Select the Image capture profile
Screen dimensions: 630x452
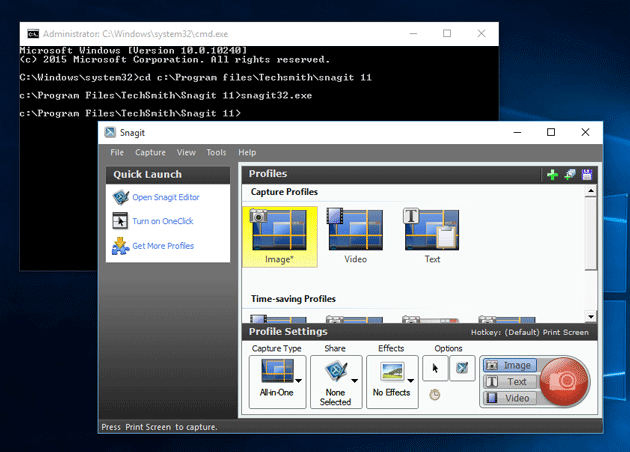(280, 237)
